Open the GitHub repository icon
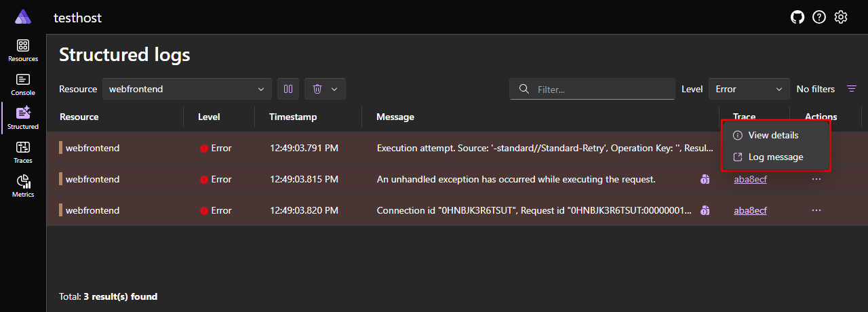Screen dimensions: 868x312 (797, 18)
